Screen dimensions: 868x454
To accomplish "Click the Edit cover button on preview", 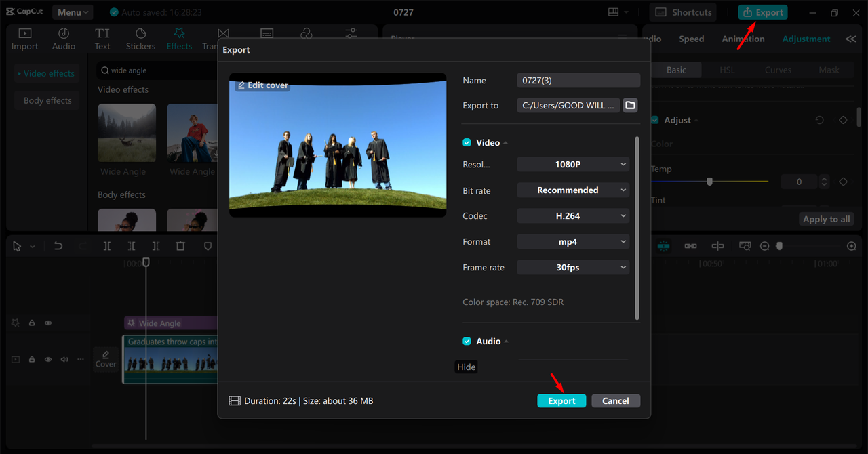I will (x=262, y=85).
